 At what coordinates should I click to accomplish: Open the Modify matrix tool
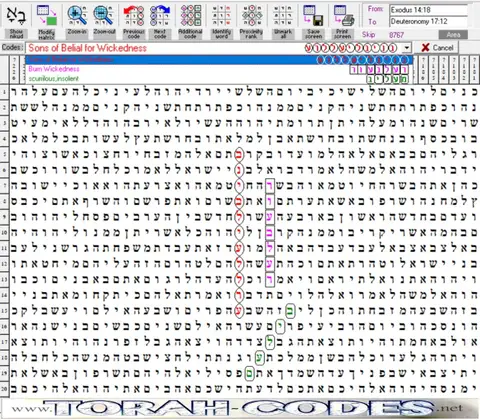point(46,21)
